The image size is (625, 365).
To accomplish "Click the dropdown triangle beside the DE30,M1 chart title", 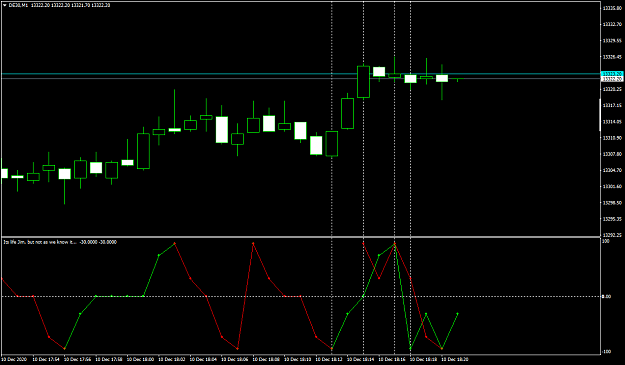I will tap(5, 5).
